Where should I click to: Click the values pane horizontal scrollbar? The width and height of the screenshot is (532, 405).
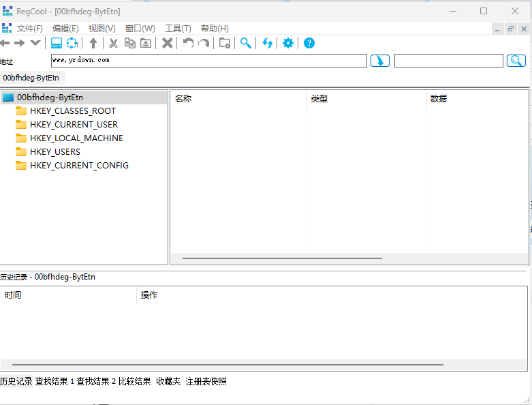tap(282, 258)
